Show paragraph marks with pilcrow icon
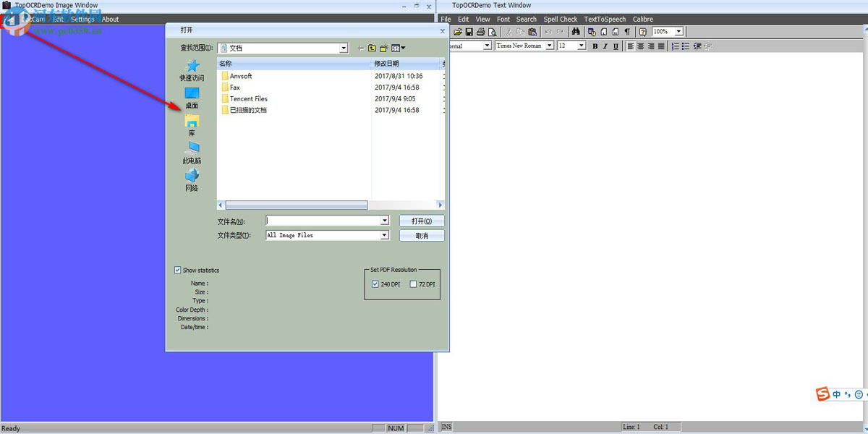This screenshot has height=434, width=868. pos(626,32)
